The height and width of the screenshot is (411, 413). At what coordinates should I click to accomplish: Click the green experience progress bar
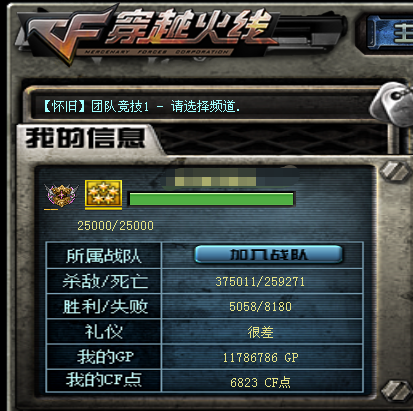click(x=211, y=199)
